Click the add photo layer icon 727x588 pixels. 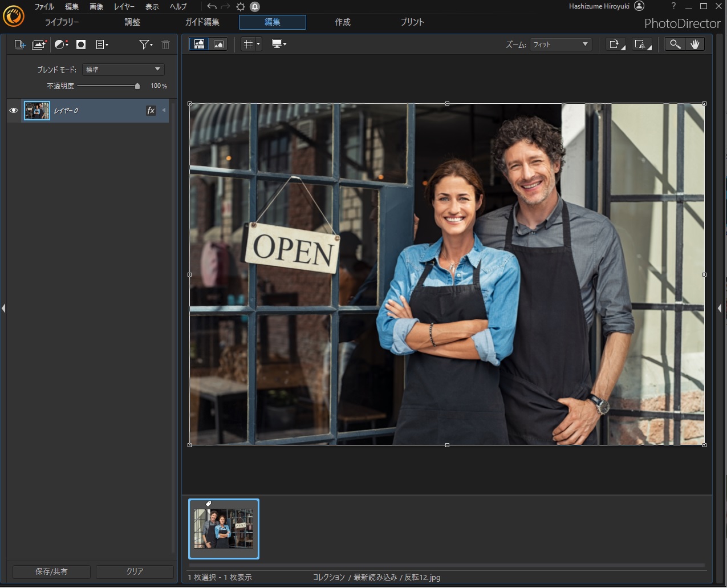39,44
